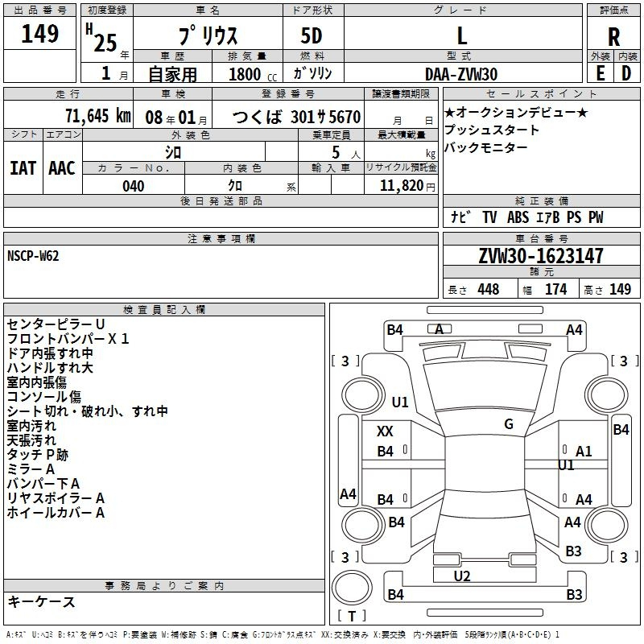Select the プッシュスタート sales point
This screenshot has height=644, width=644.
[x=492, y=130]
